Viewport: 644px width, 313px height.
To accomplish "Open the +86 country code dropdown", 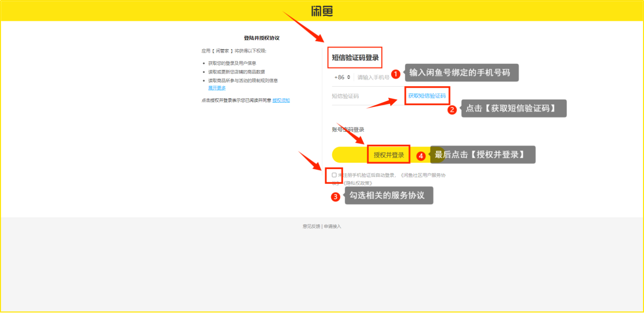I will [342, 77].
